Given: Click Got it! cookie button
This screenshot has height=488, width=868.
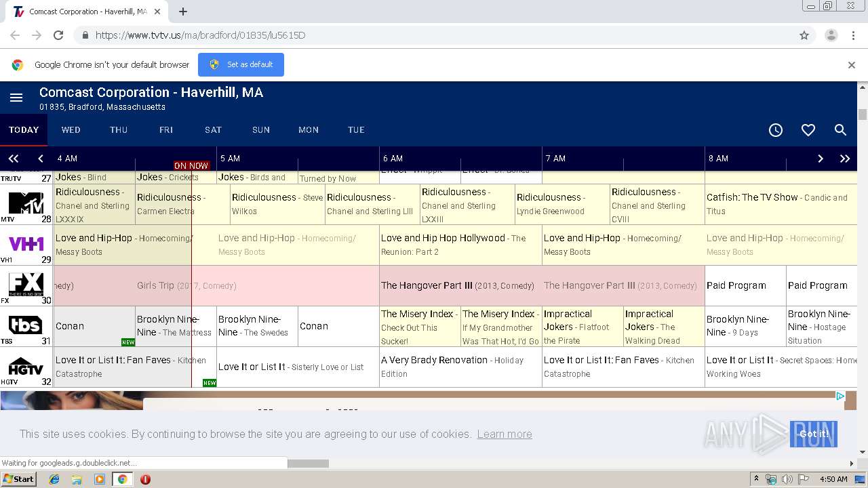Looking at the screenshot, I should 814,434.
